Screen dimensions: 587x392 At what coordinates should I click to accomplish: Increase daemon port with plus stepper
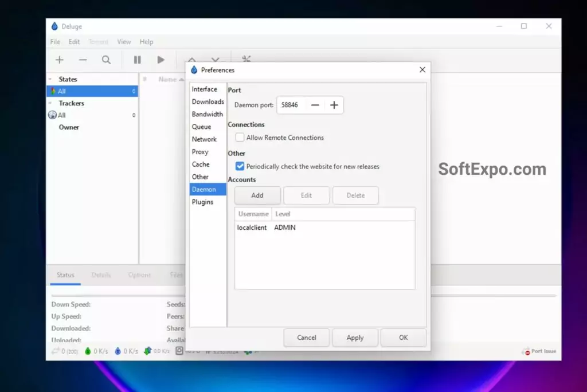point(334,105)
